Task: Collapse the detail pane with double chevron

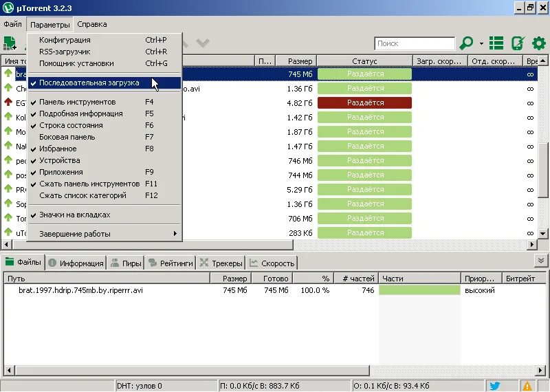Action: point(540,261)
